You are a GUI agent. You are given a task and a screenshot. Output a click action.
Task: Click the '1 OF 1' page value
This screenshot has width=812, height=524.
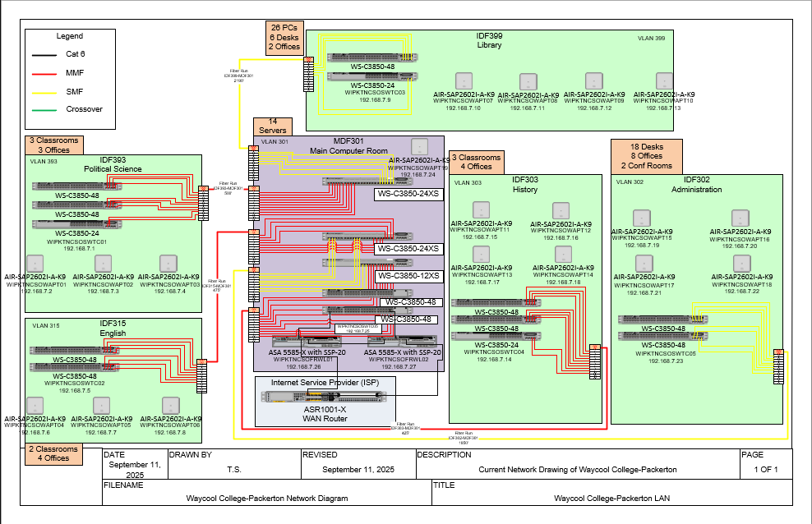(x=766, y=470)
